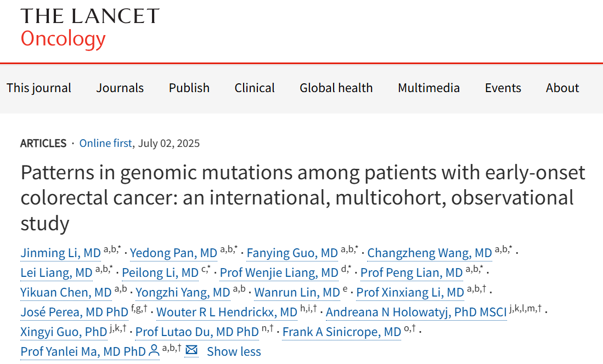This screenshot has height=364, width=603.
Task: Select the Clinical nav item
Action: [x=255, y=88]
